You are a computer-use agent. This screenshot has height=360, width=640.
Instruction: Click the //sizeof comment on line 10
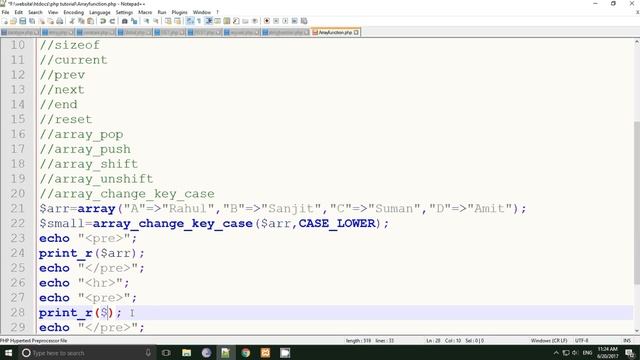coord(69,45)
